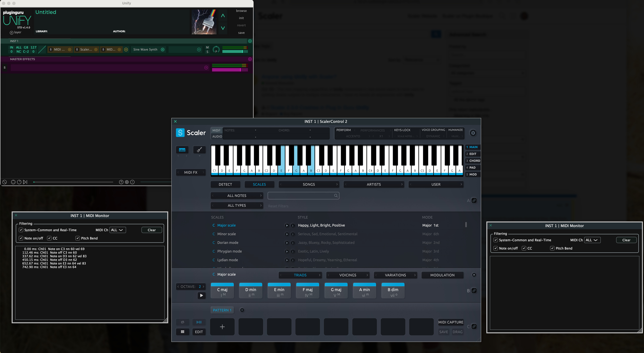Open MIDI Ch dropdown in the left MIDI Monitor
The image size is (644, 353).
(x=118, y=230)
